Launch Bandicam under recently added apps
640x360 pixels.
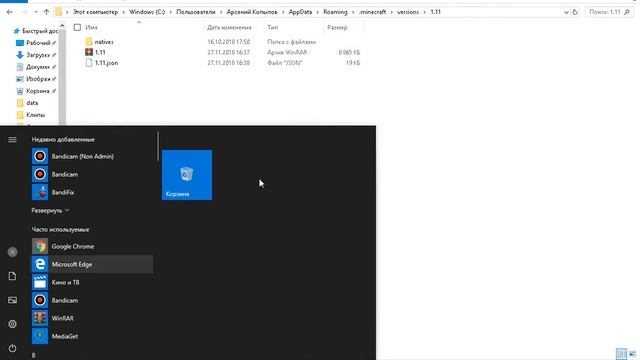(x=93, y=174)
